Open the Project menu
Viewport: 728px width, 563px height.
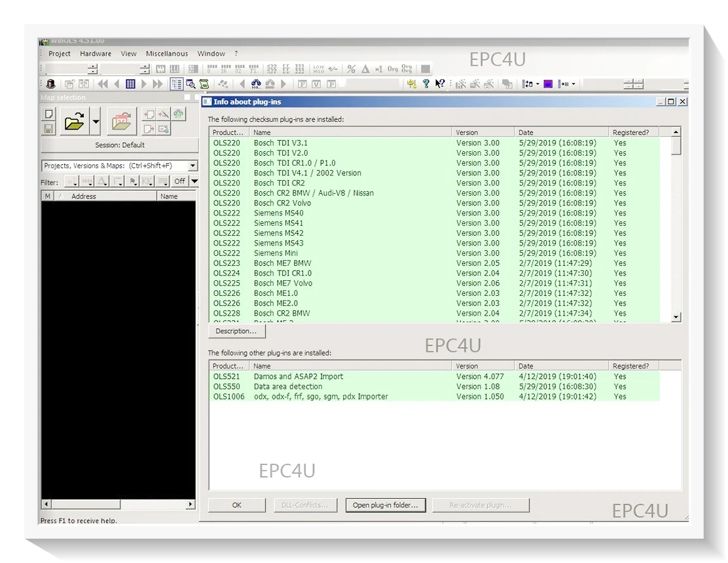[60, 54]
